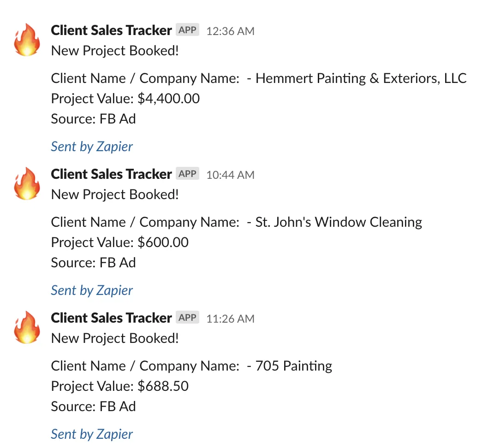Click the fire avatar of the 10:44 AM message
500x448 pixels.
[x=27, y=183]
